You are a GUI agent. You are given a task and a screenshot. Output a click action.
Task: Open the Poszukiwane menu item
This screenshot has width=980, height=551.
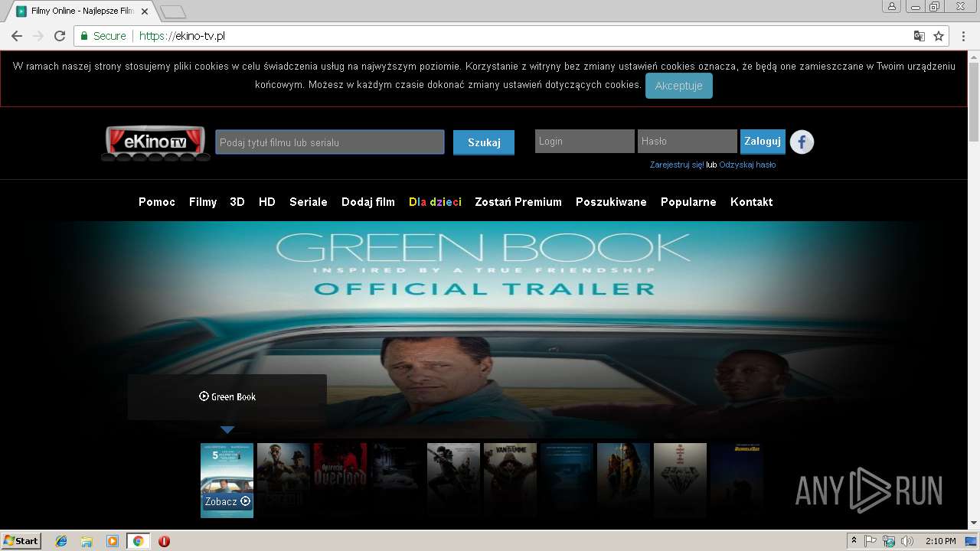point(611,202)
